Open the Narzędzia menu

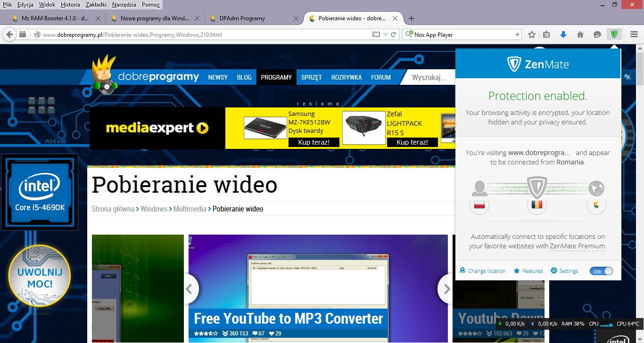point(124,5)
